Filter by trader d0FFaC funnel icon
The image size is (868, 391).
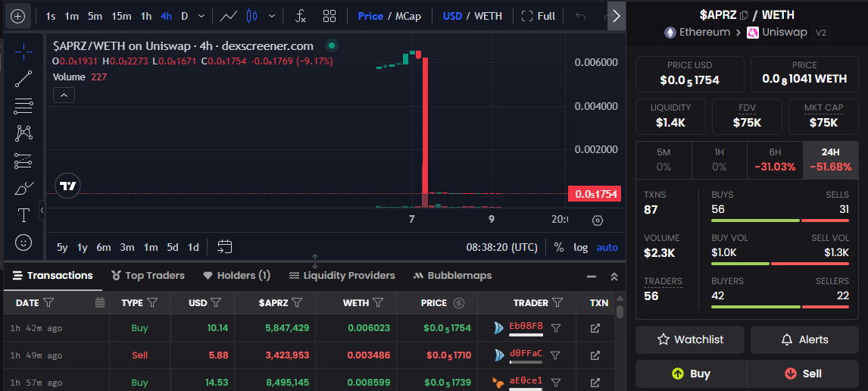[557, 355]
